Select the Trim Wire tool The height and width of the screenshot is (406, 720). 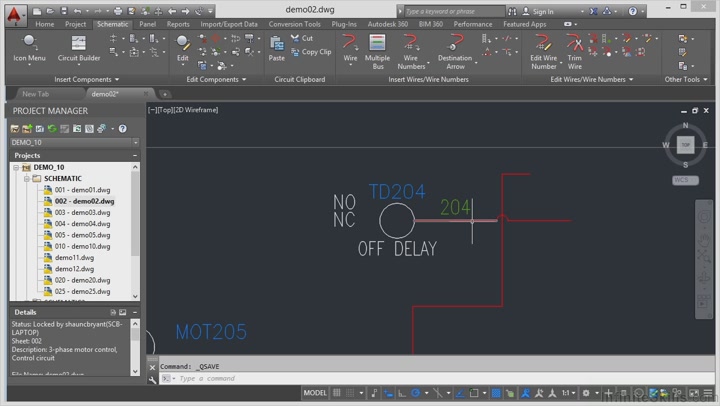574,51
